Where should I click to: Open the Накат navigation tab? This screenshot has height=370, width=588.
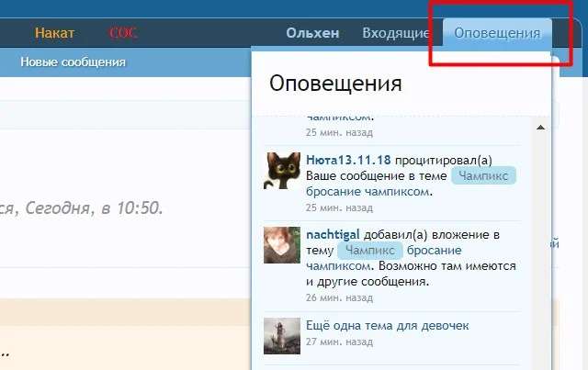coord(55,33)
